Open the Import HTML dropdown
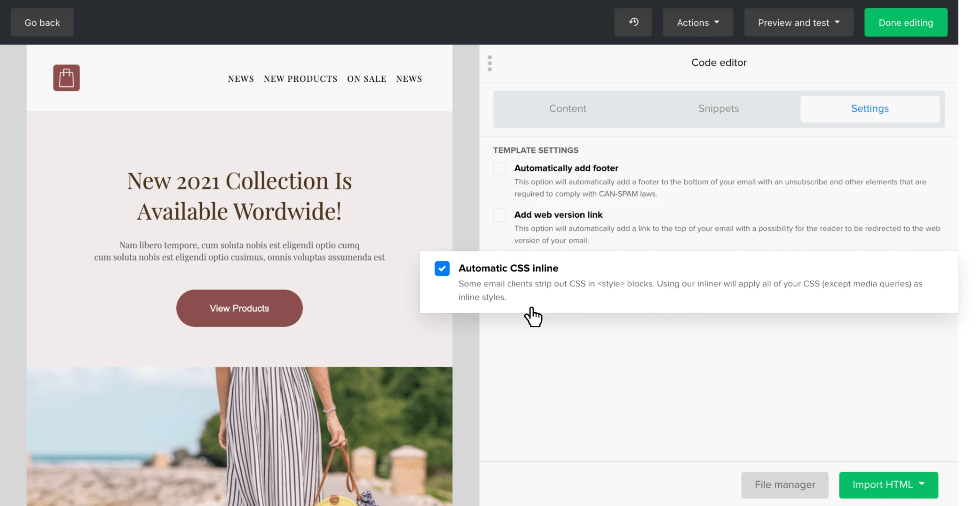 (888, 485)
